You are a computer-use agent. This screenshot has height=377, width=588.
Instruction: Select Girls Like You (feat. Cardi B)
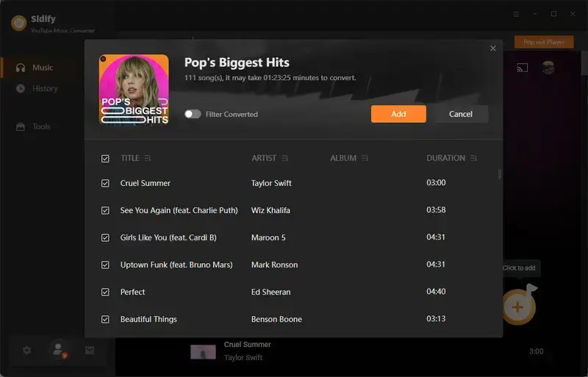(168, 237)
